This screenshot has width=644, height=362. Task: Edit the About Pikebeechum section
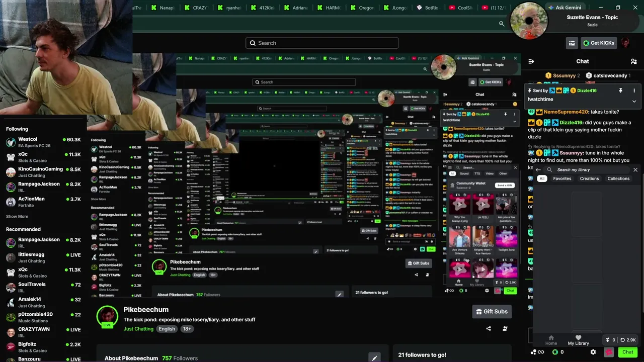click(x=374, y=358)
